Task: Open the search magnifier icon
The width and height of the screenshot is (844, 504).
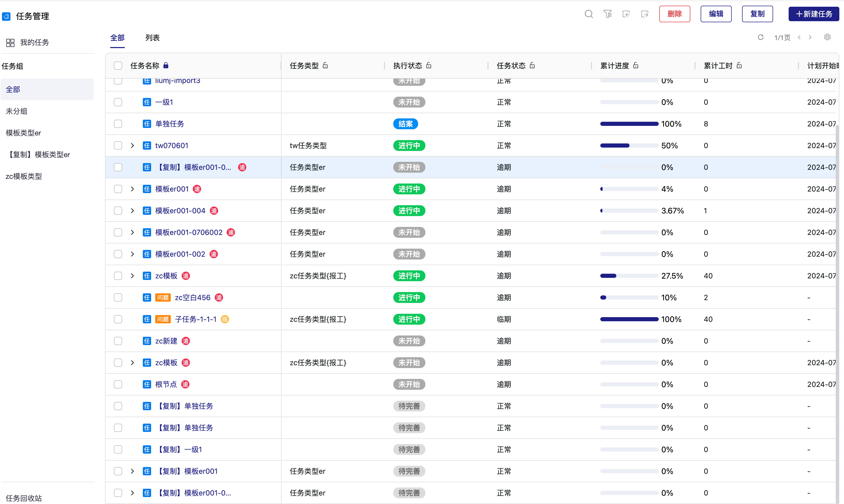Action: click(589, 14)
